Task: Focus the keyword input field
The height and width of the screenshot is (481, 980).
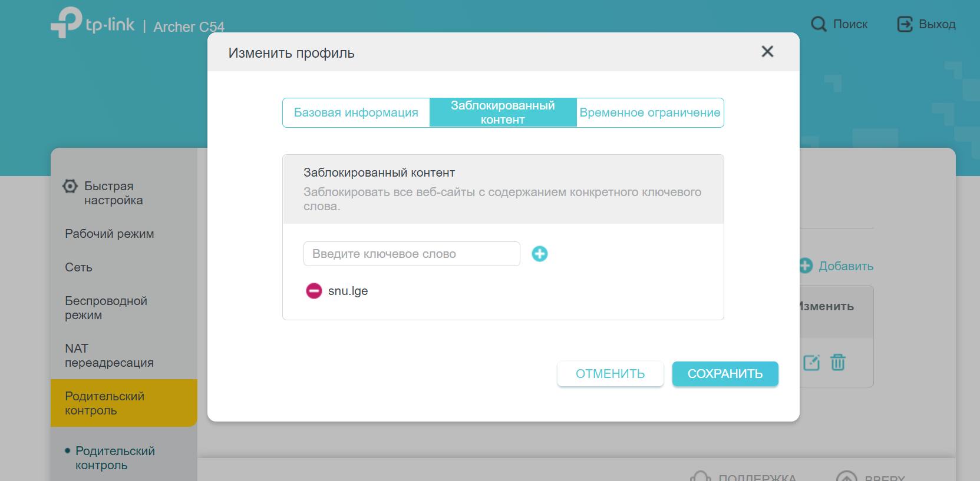Action: [x=411, y=254]
